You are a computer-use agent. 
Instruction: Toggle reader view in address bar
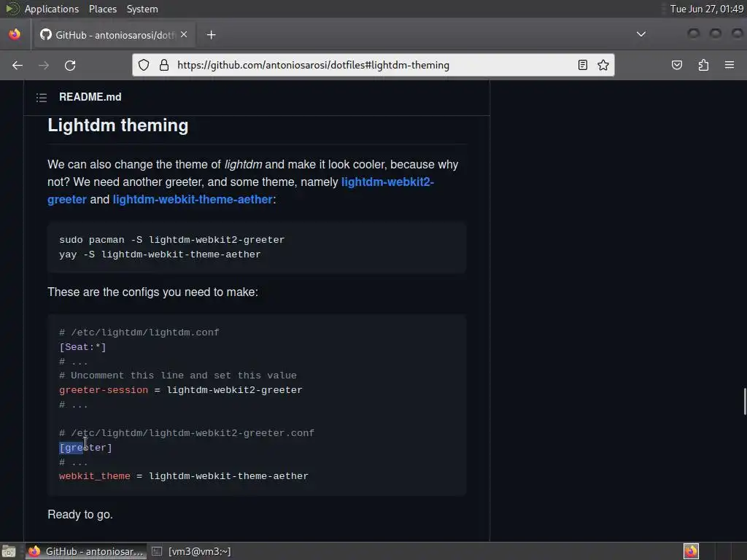coord(582,65)
